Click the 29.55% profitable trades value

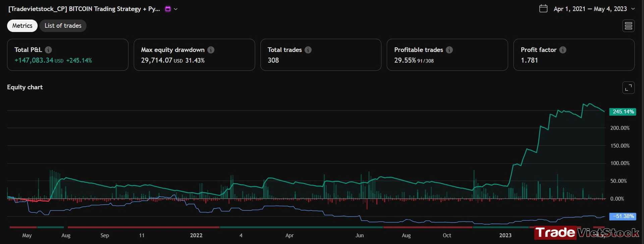click(x=405, y=60)
